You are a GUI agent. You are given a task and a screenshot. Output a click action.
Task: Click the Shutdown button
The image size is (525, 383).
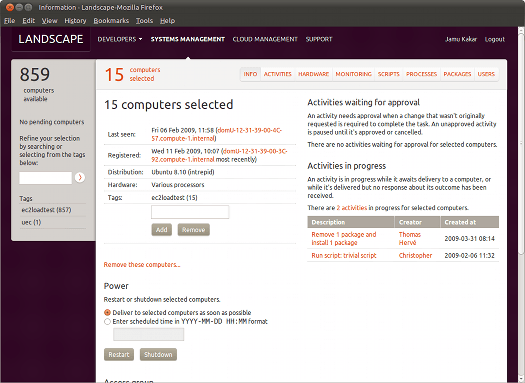tap(158, 355)
